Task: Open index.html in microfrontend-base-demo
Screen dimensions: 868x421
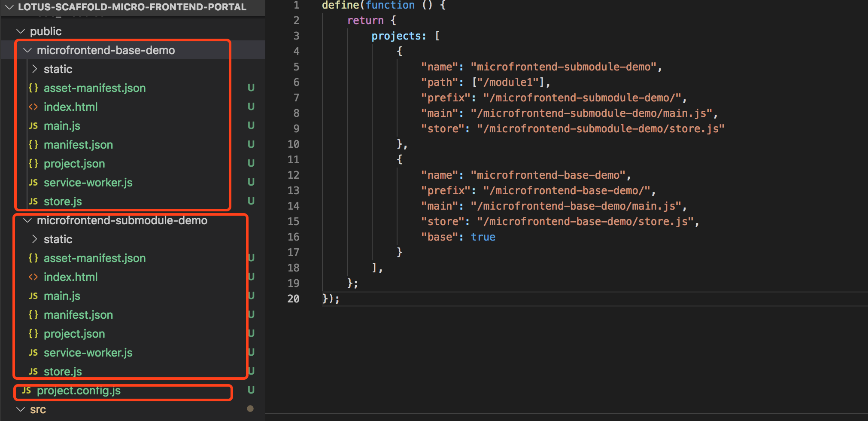Action: (x=71, y=107)
